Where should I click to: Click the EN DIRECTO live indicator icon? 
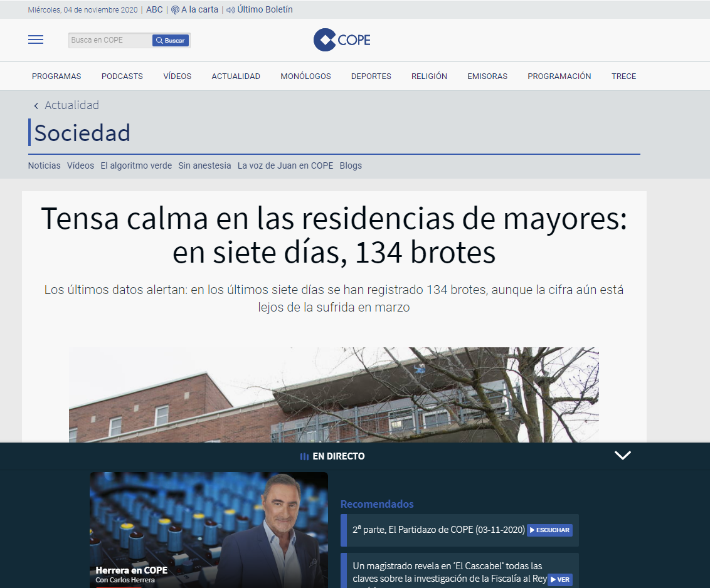coord(304,456)
